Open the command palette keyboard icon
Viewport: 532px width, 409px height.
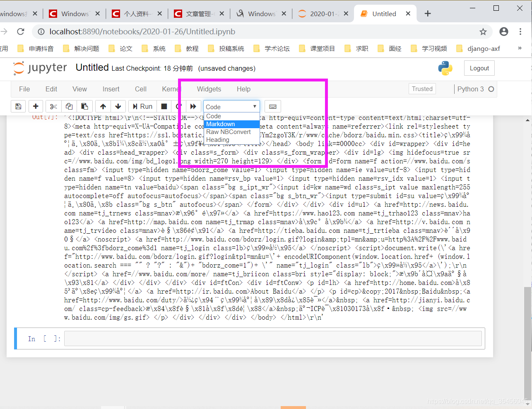[x=273, y=106]
